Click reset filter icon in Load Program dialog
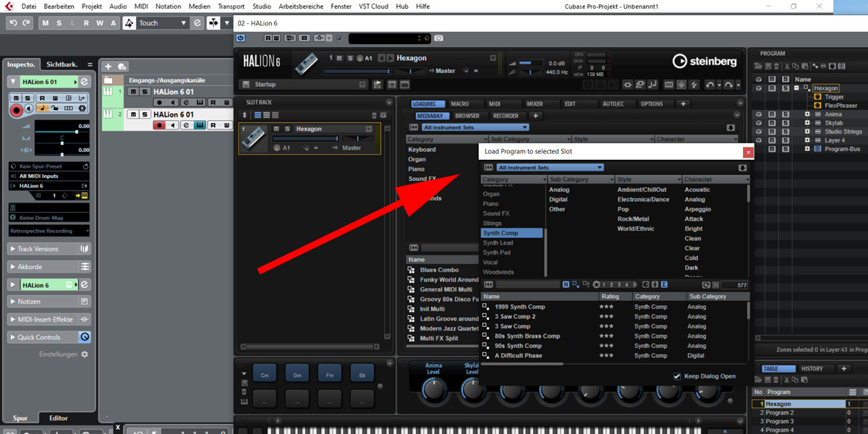 pos(488,168)
